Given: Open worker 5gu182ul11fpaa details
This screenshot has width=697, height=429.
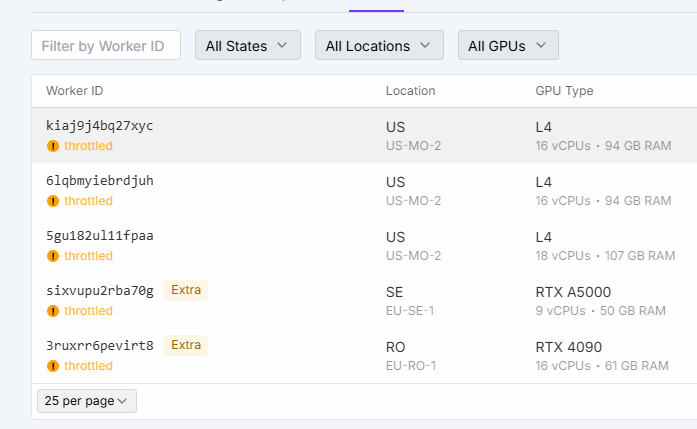Looking at the screenshot, I should [x=100, y=236].
